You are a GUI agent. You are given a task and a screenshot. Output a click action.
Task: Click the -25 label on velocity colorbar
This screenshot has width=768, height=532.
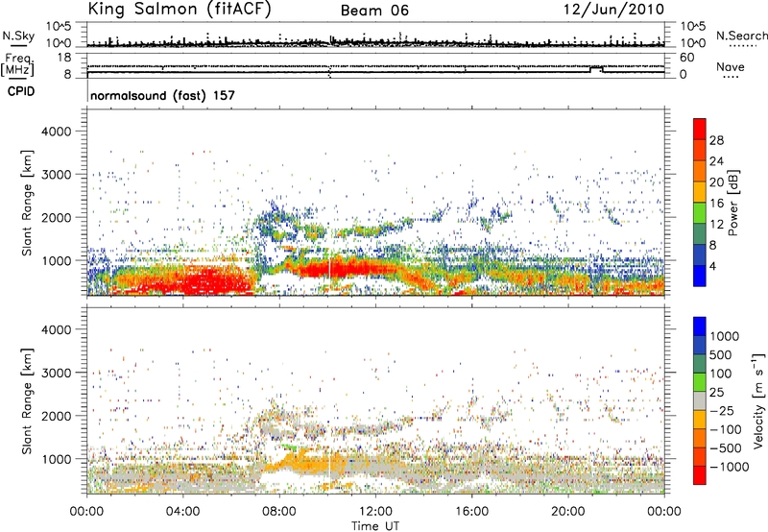pyautogui.click(x=722, y=410)
